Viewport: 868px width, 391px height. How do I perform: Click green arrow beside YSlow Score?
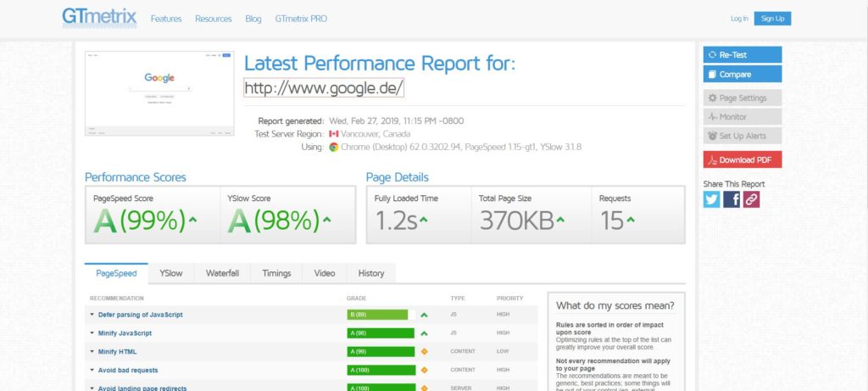(x=326, y=220)
